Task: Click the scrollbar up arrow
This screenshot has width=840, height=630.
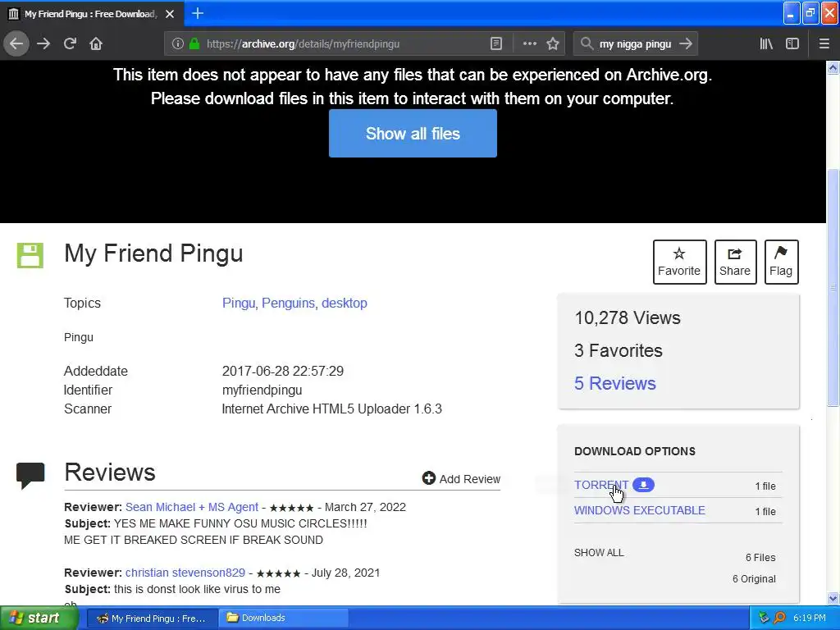Action: coord(833,67)
